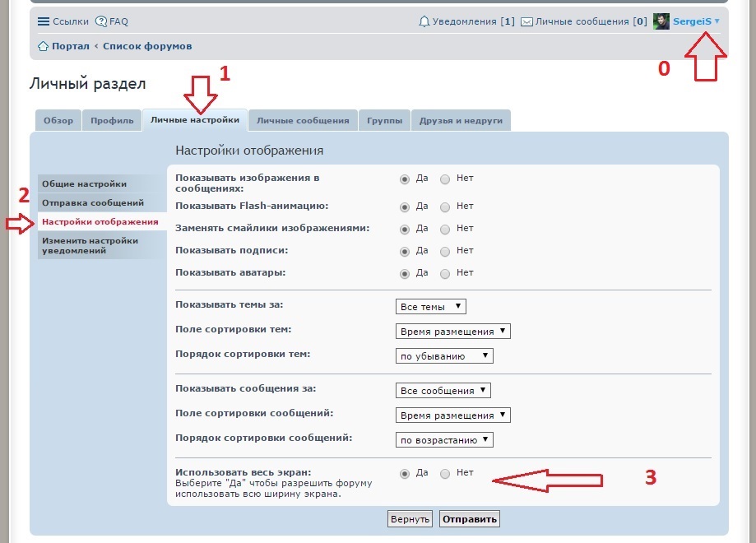Click the Портал home icon
This screenshot has height=543, width=756.
[x=44, y=46]
